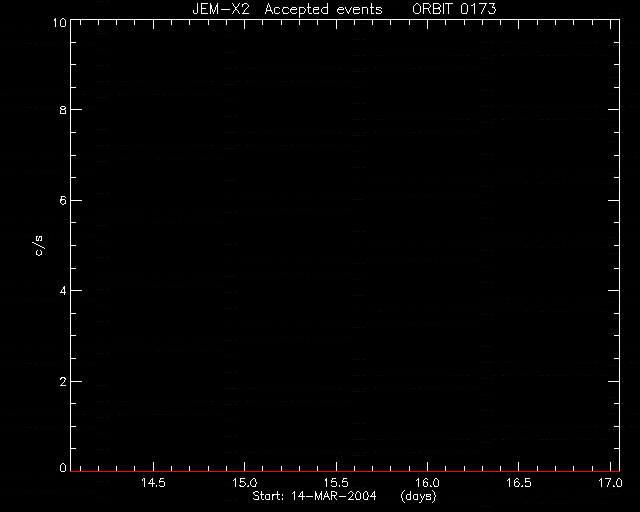Click the x-axis label 14.5
The width and height of the screenshot is (640, 512).
point(153,483)
